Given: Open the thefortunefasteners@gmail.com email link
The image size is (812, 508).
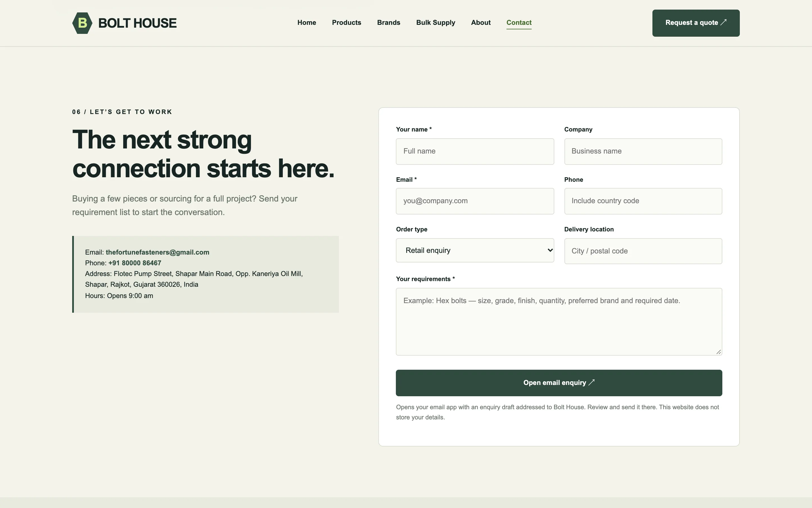Looking at the screenshot, I should point(157,252).
